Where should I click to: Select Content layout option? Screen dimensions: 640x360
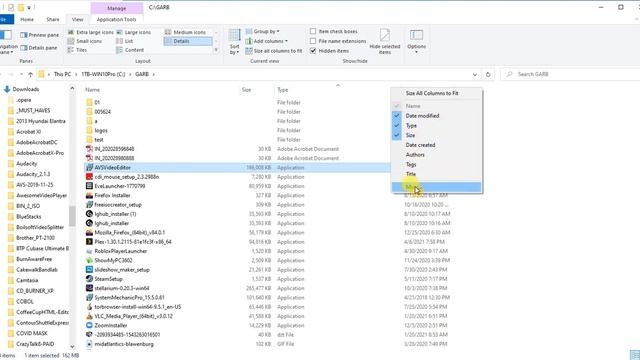[x=130, y=50]
